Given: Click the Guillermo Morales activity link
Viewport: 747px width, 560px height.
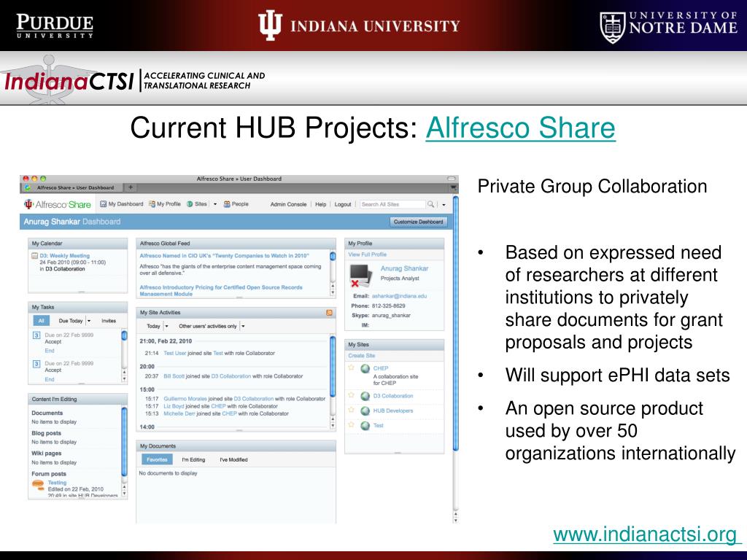Looking at the screenshot, I should pos(185,399).
